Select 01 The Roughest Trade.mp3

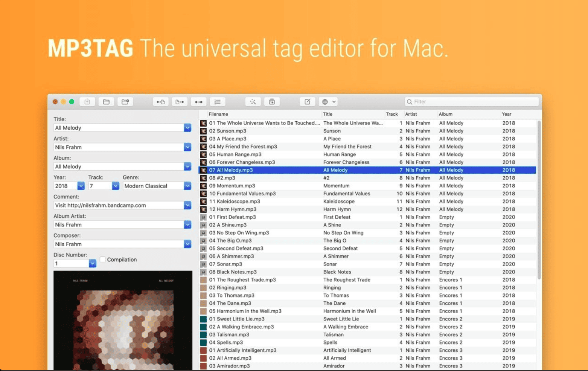(367, 280)
